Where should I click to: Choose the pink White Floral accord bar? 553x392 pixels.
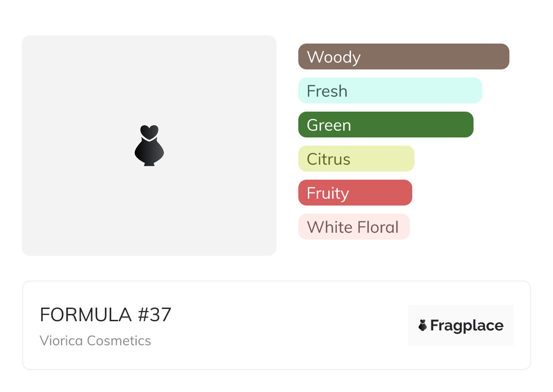[x=354, y=227]
